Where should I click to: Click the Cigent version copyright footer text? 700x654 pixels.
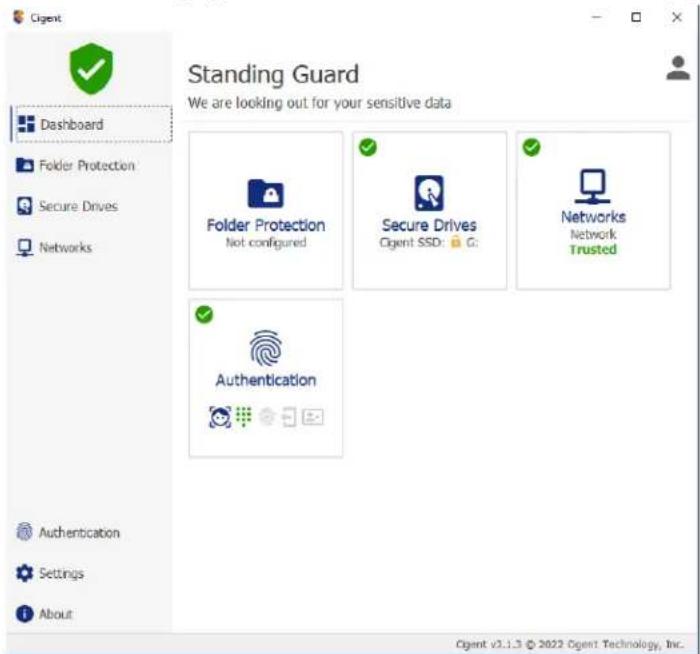(x=570, y=644)
